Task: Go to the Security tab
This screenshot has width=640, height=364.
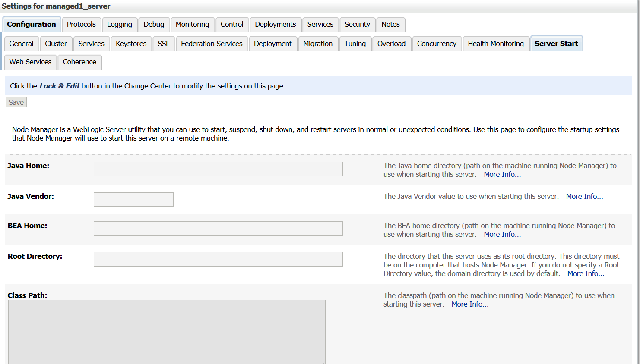Action: [x=357, y=25]
